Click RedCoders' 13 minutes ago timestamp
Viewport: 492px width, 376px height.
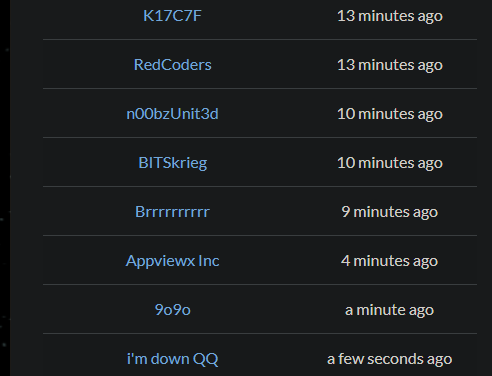[390, 65]
